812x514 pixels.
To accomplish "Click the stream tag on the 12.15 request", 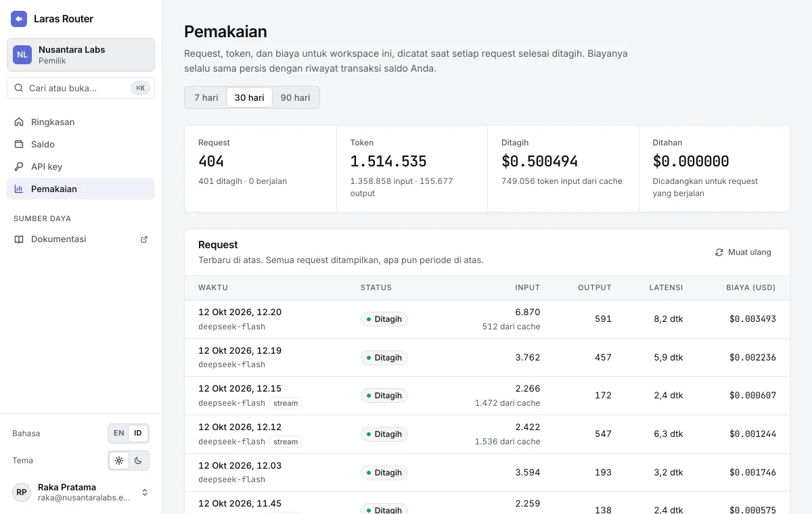I will pos(286,403).
